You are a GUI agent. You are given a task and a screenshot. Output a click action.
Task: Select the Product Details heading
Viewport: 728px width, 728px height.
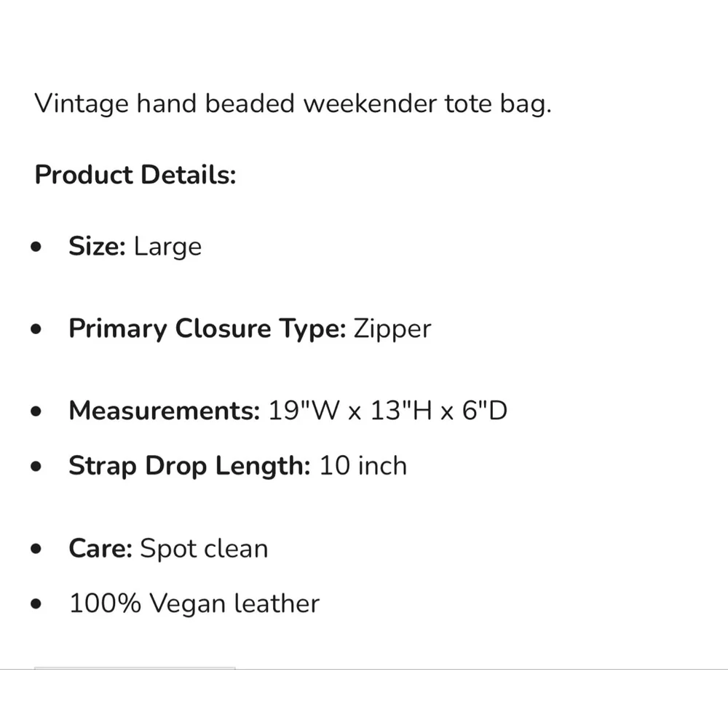point(135,175)
